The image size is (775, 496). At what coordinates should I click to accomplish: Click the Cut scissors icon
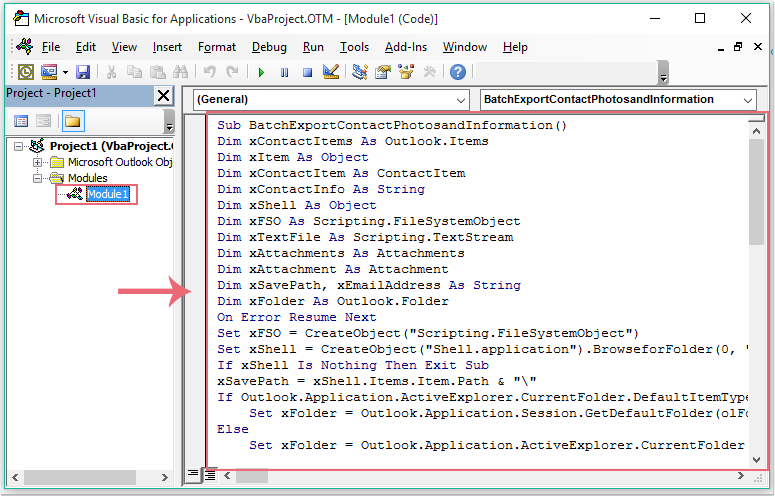click(111, 72)
